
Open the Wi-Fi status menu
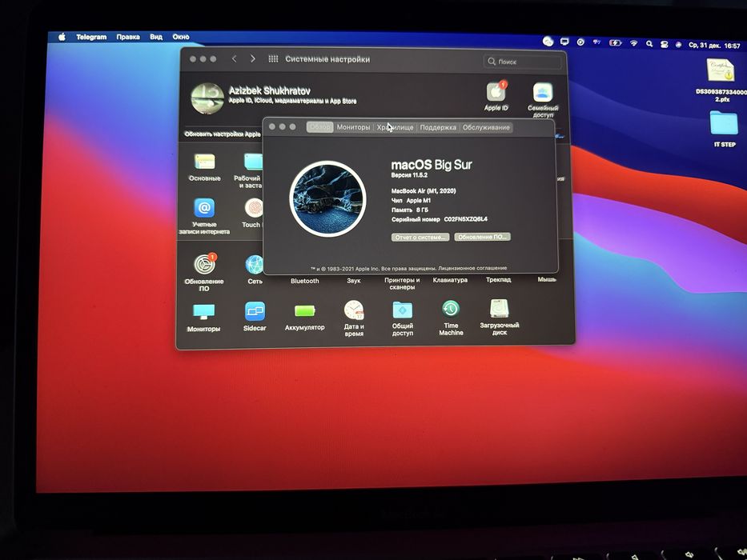[x=633, y=43]
